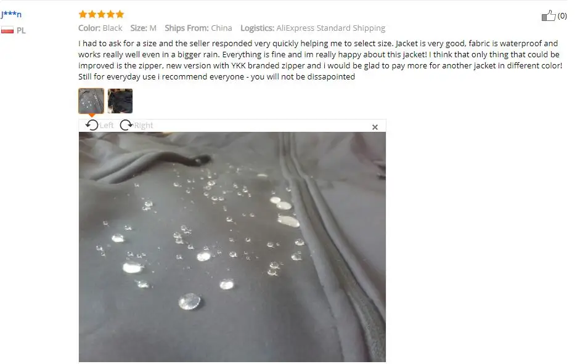Select the water droplets photo thumbnail
Screen dimensions: 588x364
(x=91, y=101)
